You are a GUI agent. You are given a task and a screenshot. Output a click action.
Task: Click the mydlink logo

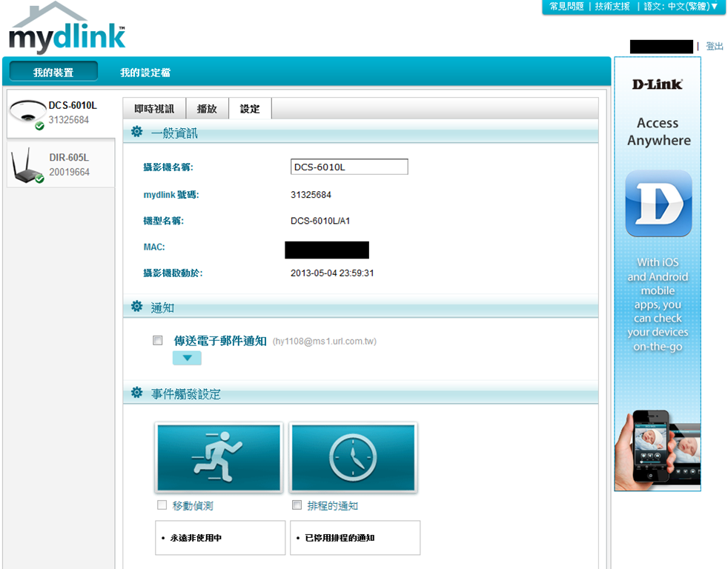pos(67,29)
